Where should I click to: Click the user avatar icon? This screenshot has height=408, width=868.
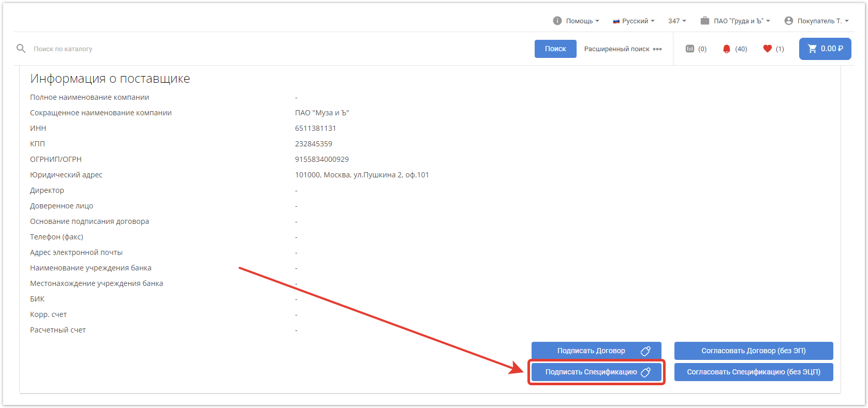[x=788, y=21]
